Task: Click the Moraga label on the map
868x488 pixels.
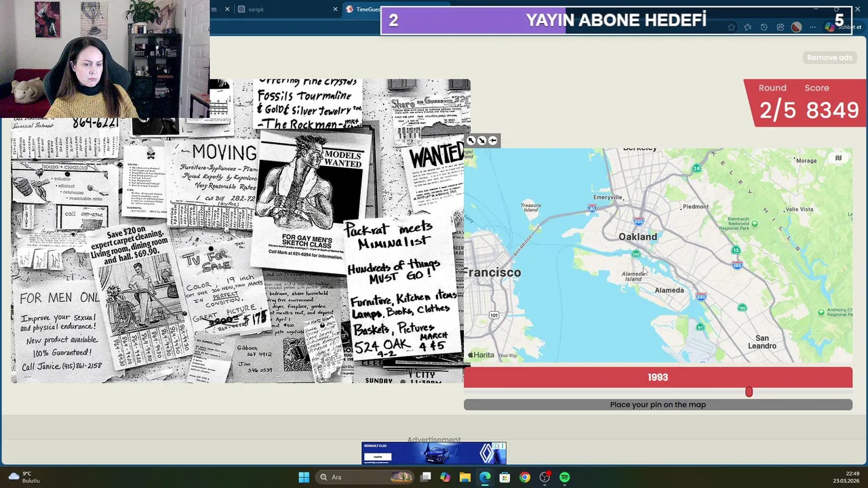Action: click(806, 161)
